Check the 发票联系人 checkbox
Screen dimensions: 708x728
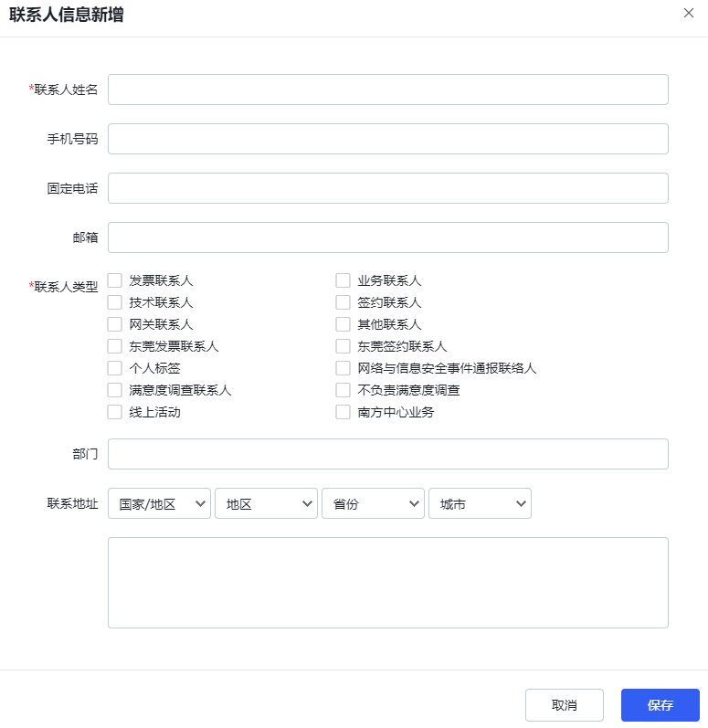(115, 280)
